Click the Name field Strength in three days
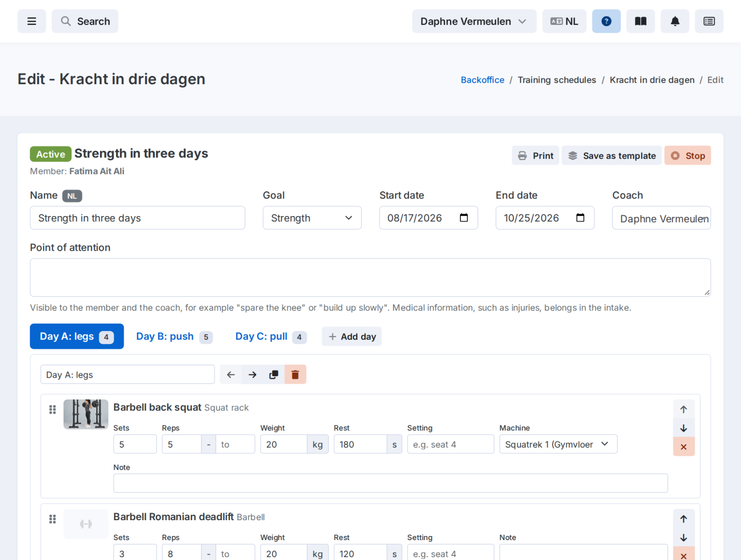Screen dimensions: 741x560 (x=138, y=218)
